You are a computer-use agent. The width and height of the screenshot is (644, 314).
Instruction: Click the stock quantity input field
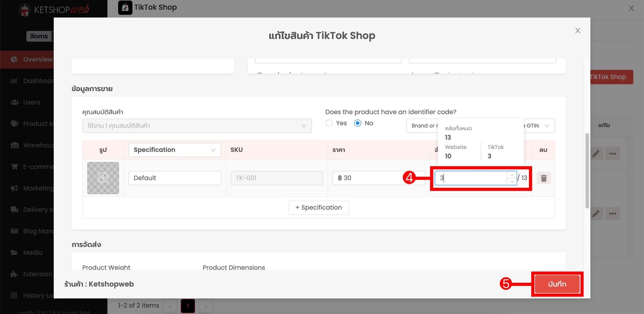pyautogui.click(x=471, y=178)
